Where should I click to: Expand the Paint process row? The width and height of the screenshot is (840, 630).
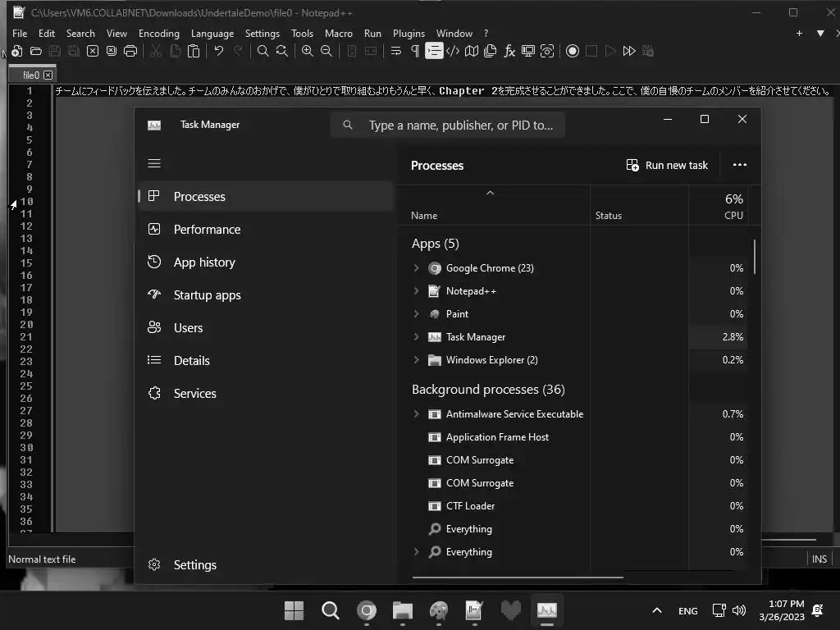click(x=416, y=314)
